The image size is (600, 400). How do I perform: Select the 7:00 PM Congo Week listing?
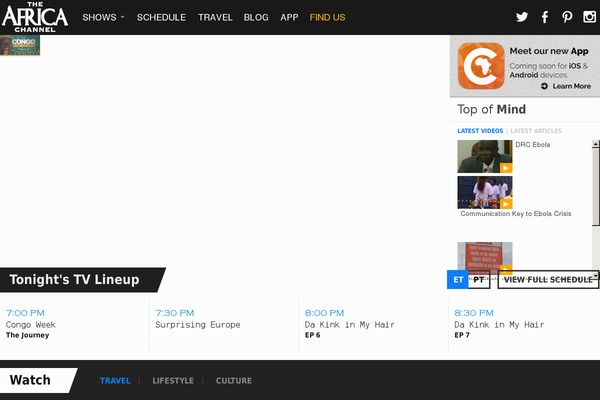point(31,324)
